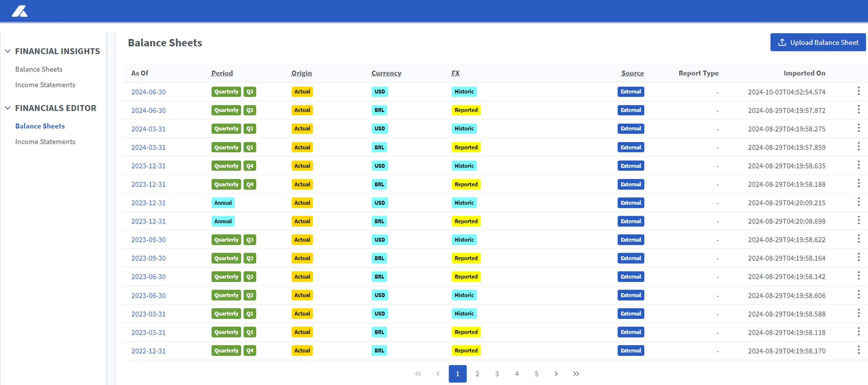
Task: Go to page 2
Action: pyautogui.click(x=477, y=374)
